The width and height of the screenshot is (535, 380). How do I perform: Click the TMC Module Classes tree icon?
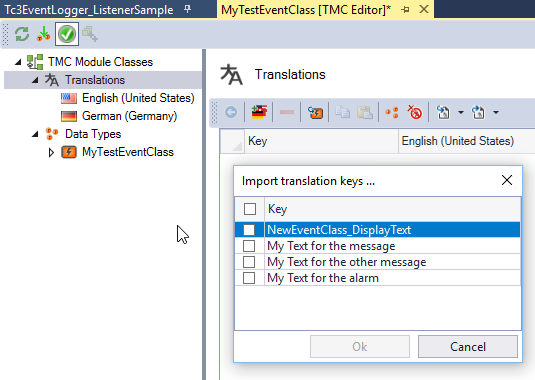point(35,62)
